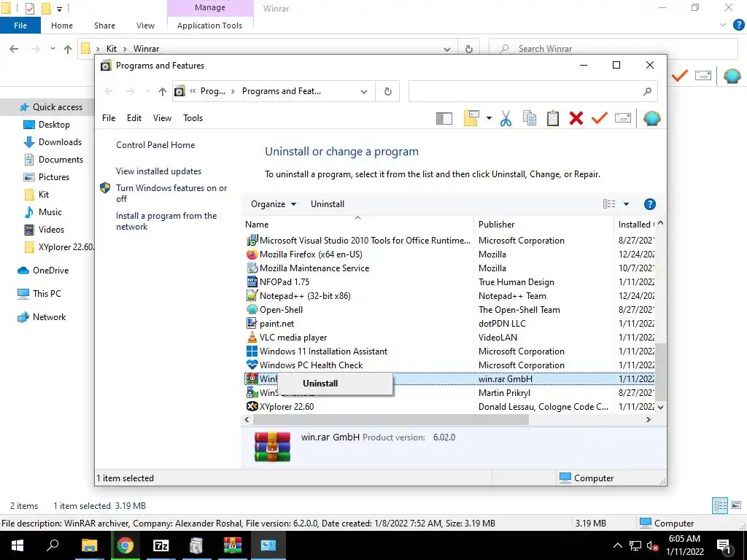Viewport: 747px width, 560px height.
Task: Click the refresh icon in Programs and Features address bar
Action: pos(388,91)
